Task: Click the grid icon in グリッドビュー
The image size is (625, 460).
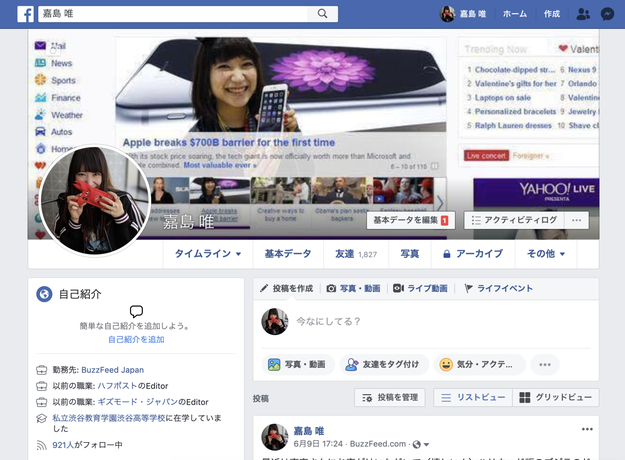Action: click(x=525, y=397)
